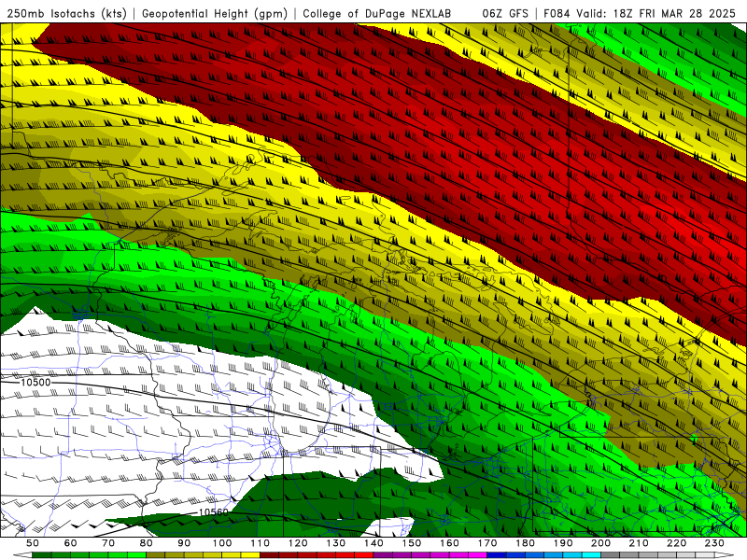Click the '06Z GFS' model run label
The height and width of the screenshot is (560, 747).
[x=505, y=14]
